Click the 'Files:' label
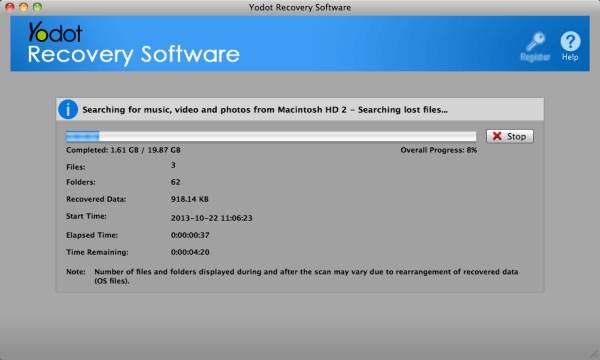600x360 pixels. tap(76, 167)
